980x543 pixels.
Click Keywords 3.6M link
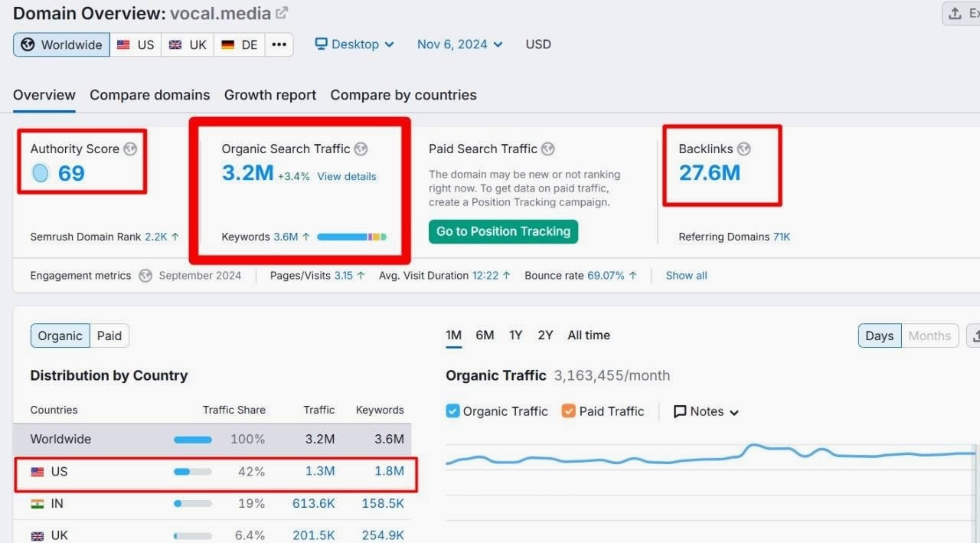(x=286, y=237)
